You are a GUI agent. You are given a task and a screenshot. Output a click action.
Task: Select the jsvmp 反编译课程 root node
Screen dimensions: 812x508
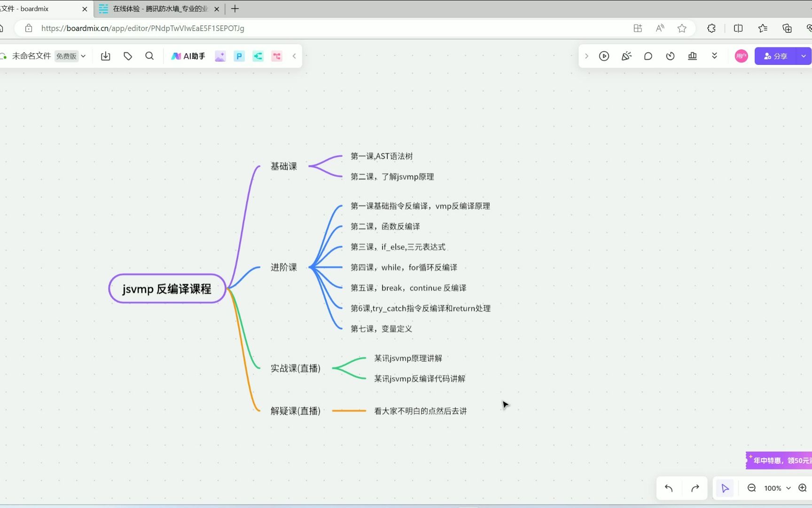tap(167, 289)
